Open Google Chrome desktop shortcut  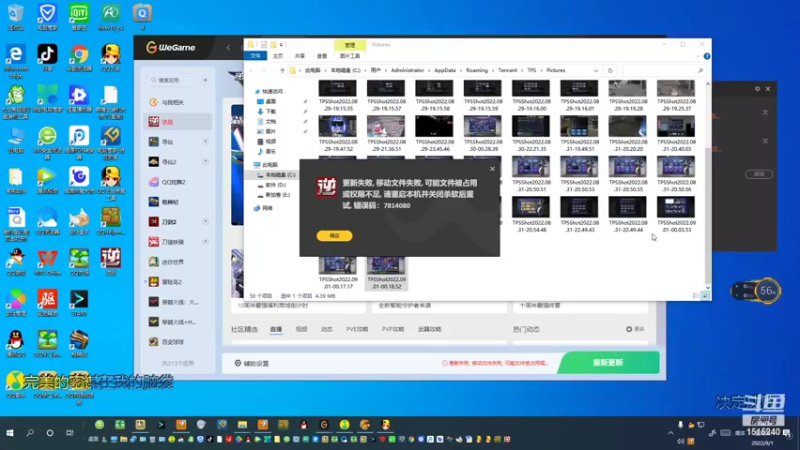[79, 59]
